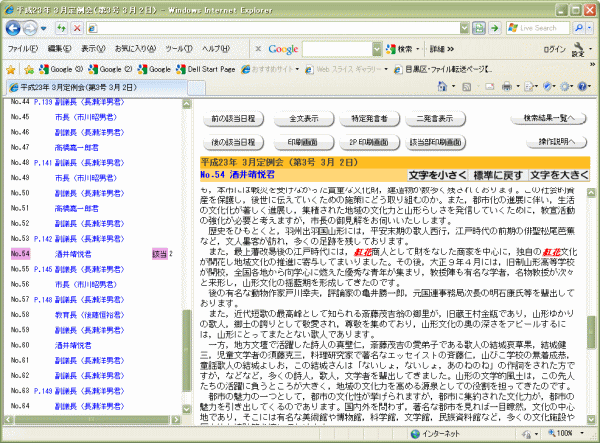
Task: Click the Live Search input box
Action: pos(538,28)
